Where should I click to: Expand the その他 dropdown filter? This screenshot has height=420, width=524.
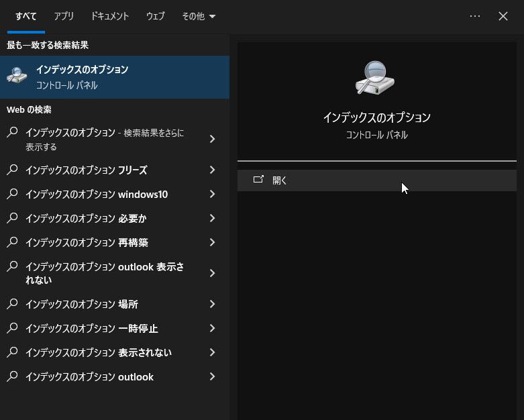click(199, 16)
